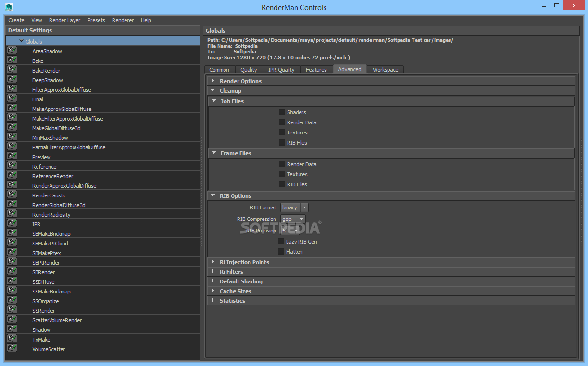Enable RIB Files under Job Files

pos(282,142)
